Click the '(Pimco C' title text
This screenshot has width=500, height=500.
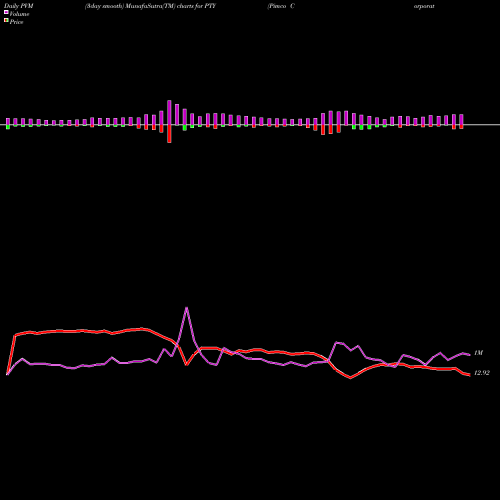(281, 6)
